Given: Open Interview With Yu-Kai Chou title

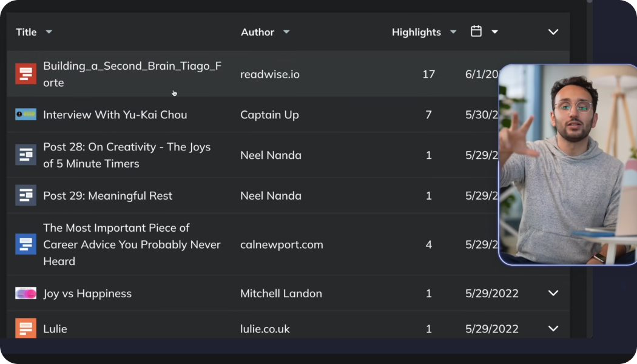Looking at the screenshot, I should point(115,115).
